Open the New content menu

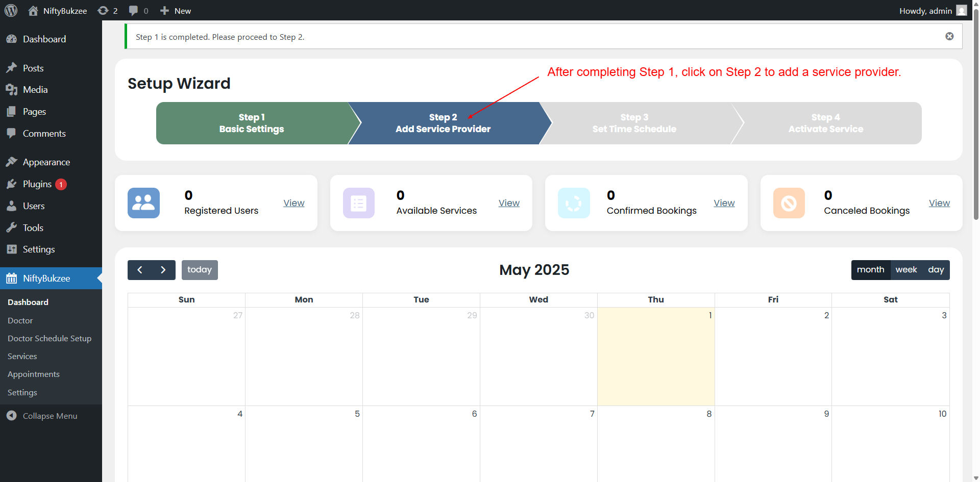pyautogui.click(x=176, y=11)
